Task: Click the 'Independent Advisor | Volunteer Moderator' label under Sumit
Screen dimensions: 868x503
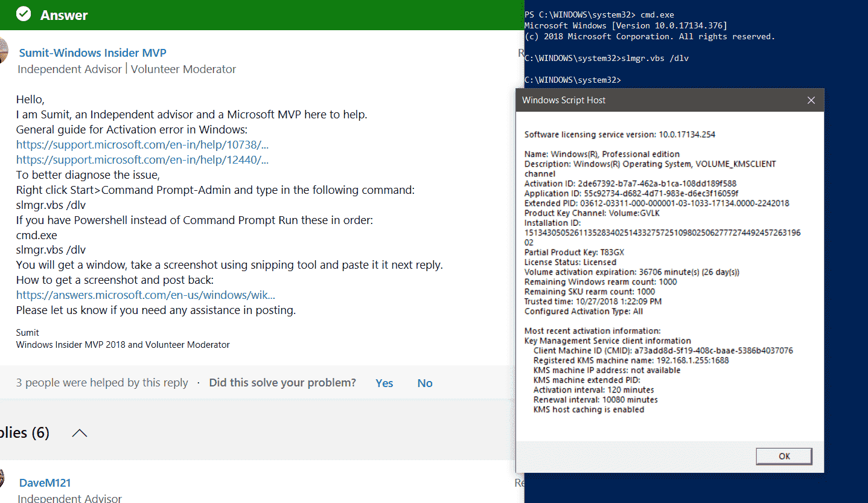Action: [x=127, y=69]
